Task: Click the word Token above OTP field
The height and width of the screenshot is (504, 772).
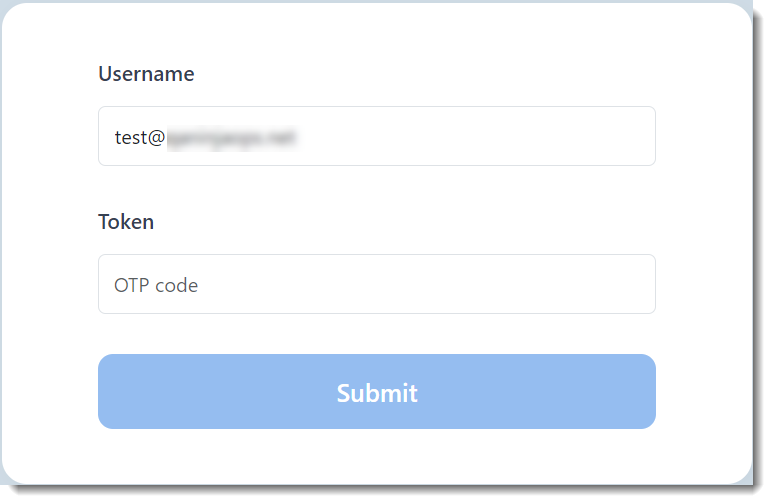Action: [126, 222]
